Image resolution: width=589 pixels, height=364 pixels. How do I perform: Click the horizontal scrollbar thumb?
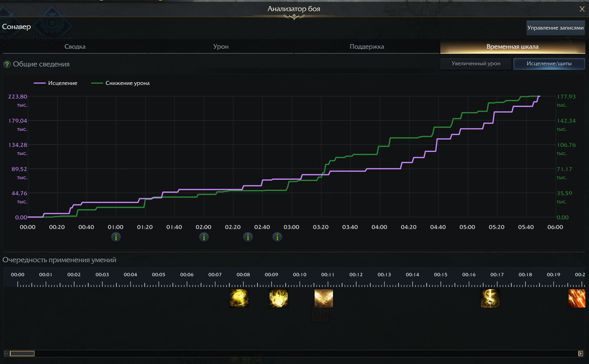pyautogui.click(x=22, y=353)
